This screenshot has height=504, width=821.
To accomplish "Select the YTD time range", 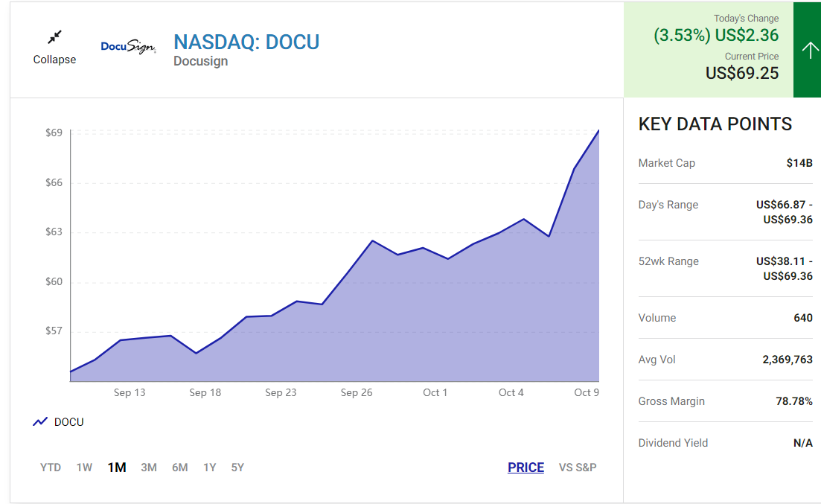I will tap(51, 468).
